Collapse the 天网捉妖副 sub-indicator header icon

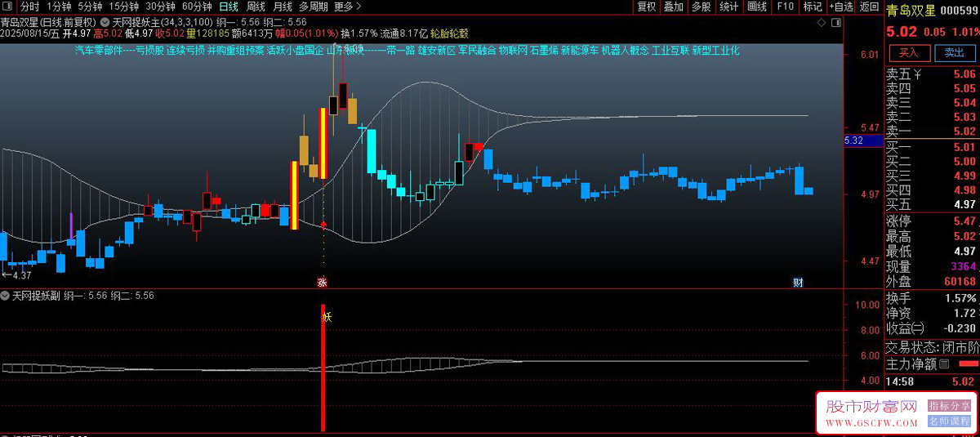coord(6,295)
